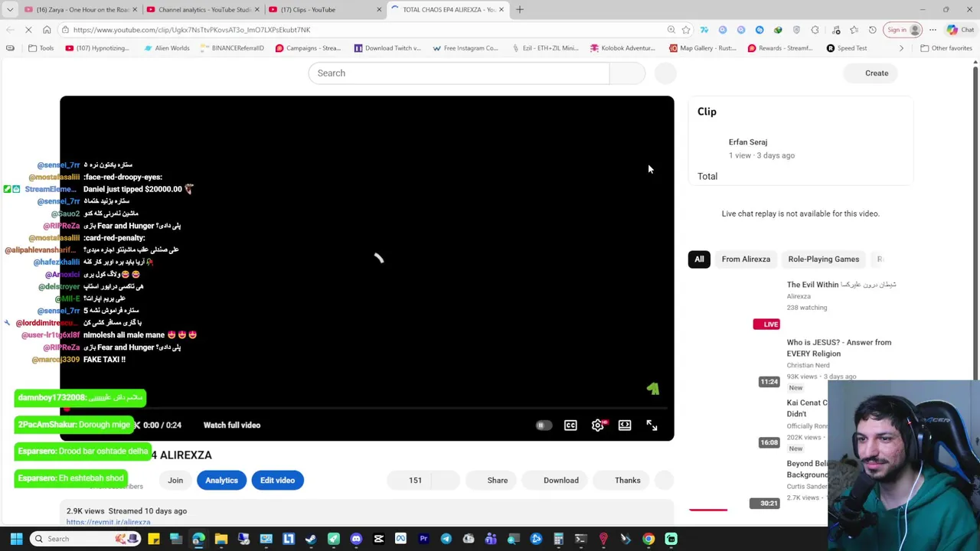Screen dimensions: 980x551
Task: Select the From Alirexza filter chip
Action: point(746,259)
